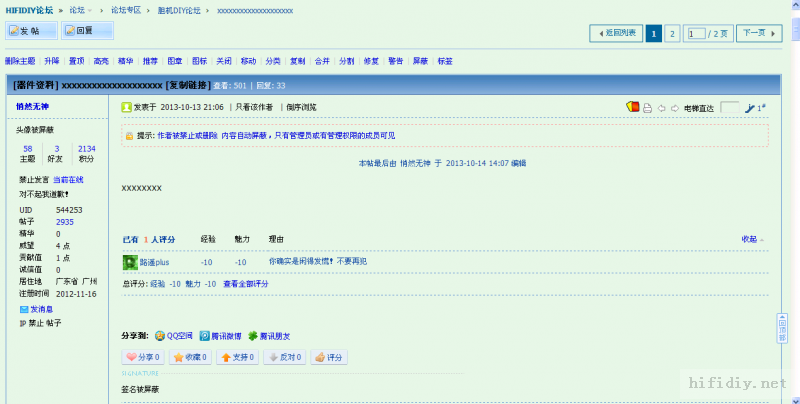Screen dimensions: 800x404
Task: Collapse ratings with 收起 arrow
Action: click(x=752, y=239)
